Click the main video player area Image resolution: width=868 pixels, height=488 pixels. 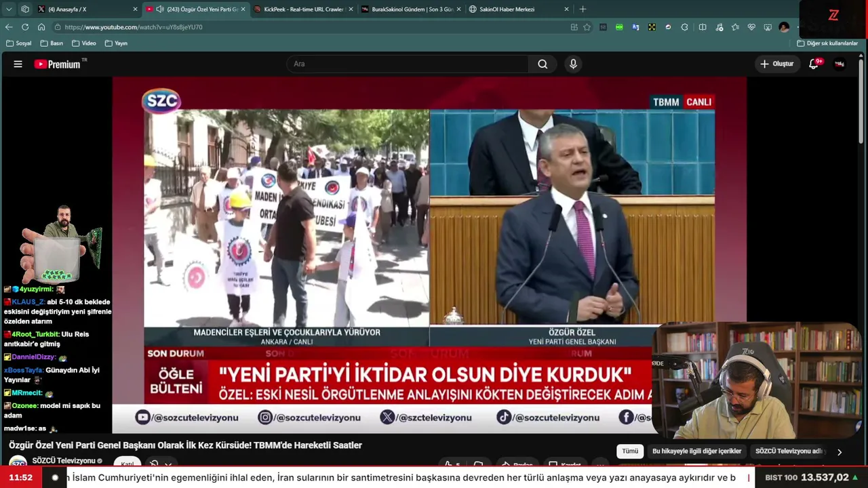tap(429, 255)
